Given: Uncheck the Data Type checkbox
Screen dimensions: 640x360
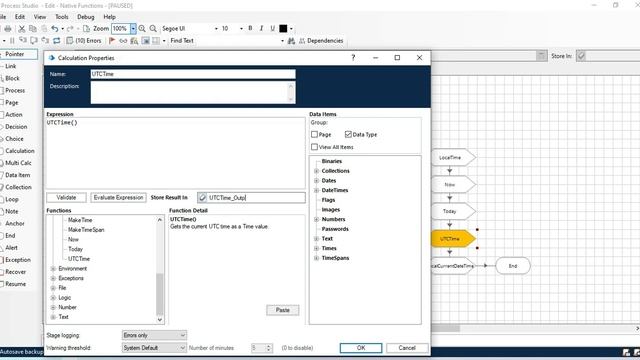Looking at the screenshot, I should click(x=348, y=134).
